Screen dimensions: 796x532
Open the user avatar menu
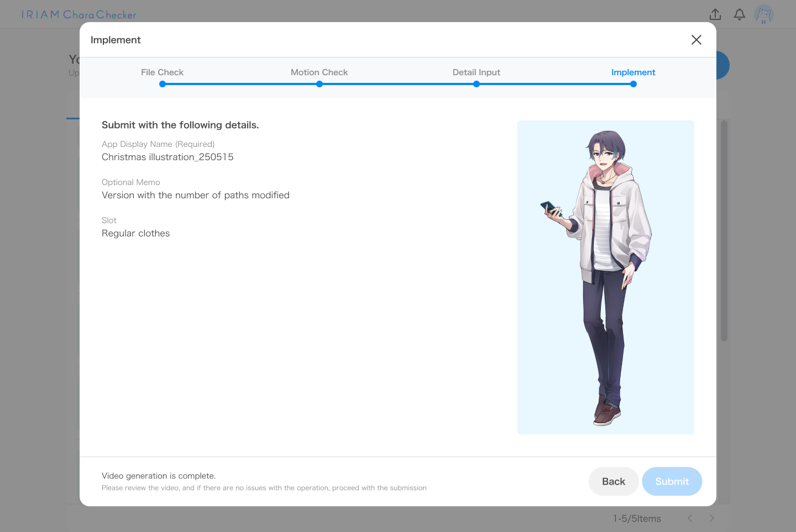pos(764,14)
